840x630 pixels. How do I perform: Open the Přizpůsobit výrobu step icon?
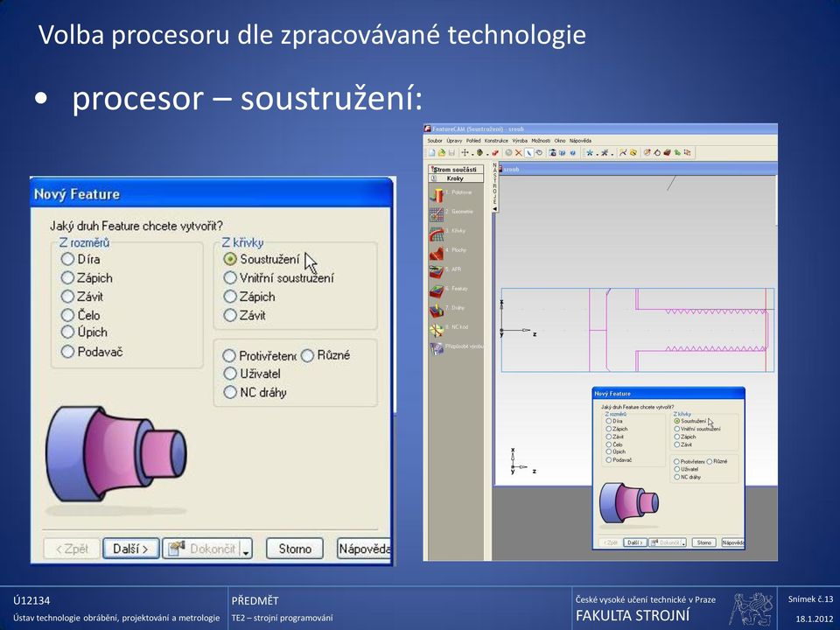click(437, 349)
